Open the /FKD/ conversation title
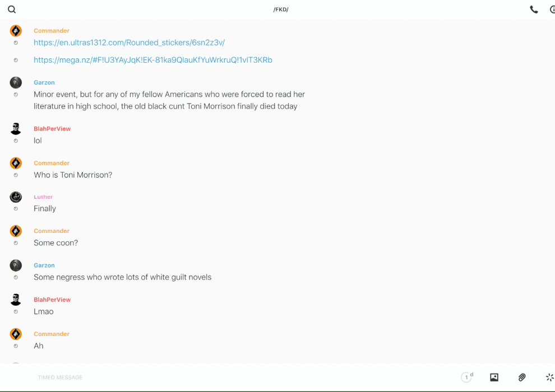 pyautogui.click(x=280, y=10)
